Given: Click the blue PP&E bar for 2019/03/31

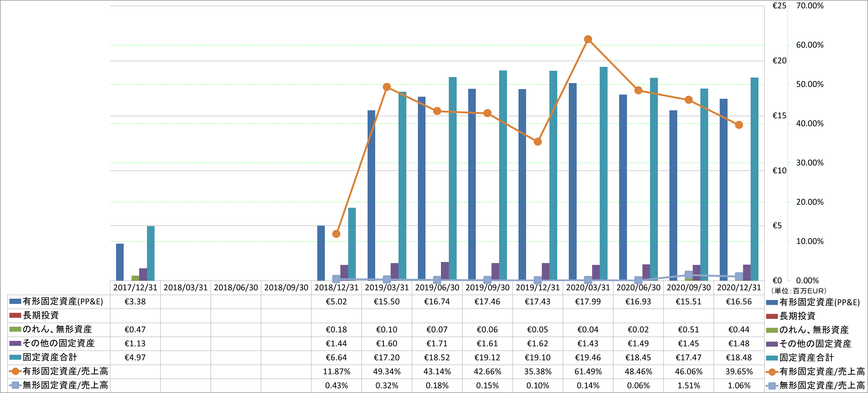Looking at the screenshot, I should 371,195.
